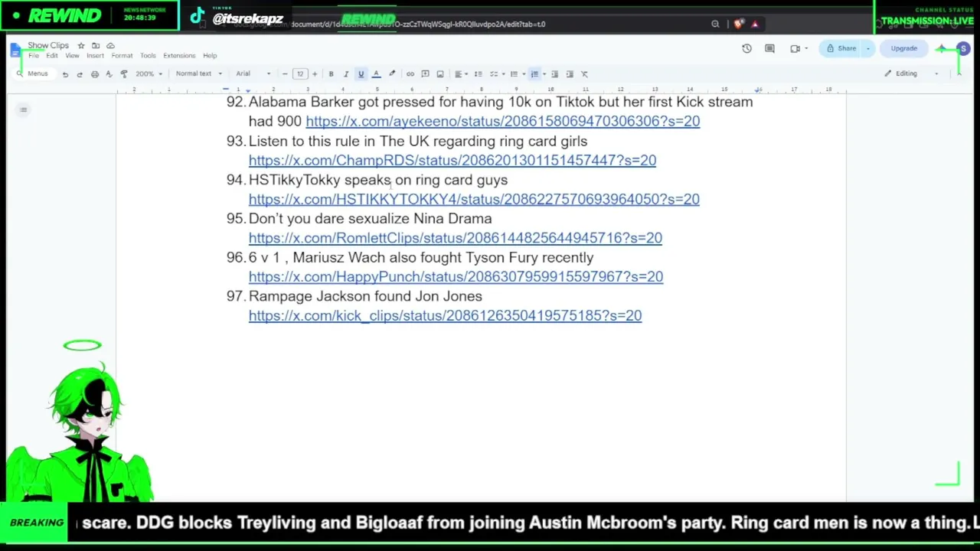980x551 pixels.
Task: Open the account profile avatar
Action: pyautogui.click(x=963, y=49)
